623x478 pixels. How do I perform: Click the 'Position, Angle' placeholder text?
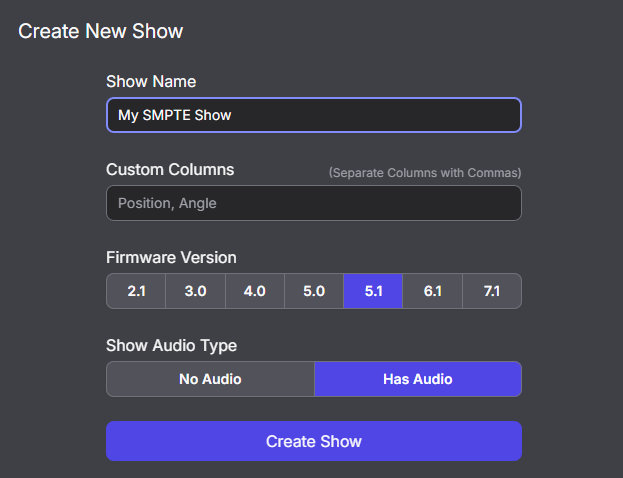coord(167,203)
